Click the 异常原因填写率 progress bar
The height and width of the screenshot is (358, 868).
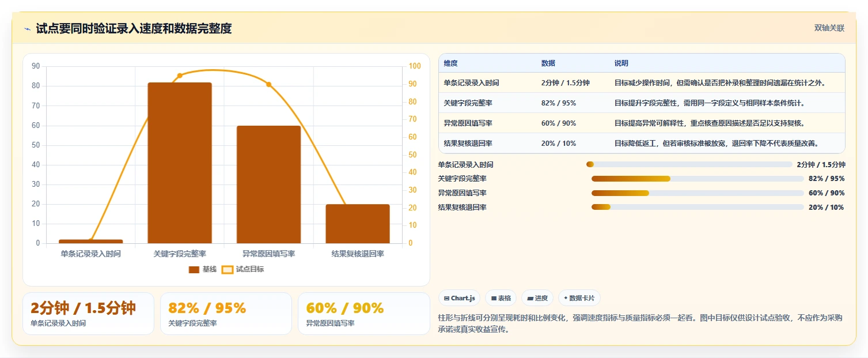tap(698, 193)
